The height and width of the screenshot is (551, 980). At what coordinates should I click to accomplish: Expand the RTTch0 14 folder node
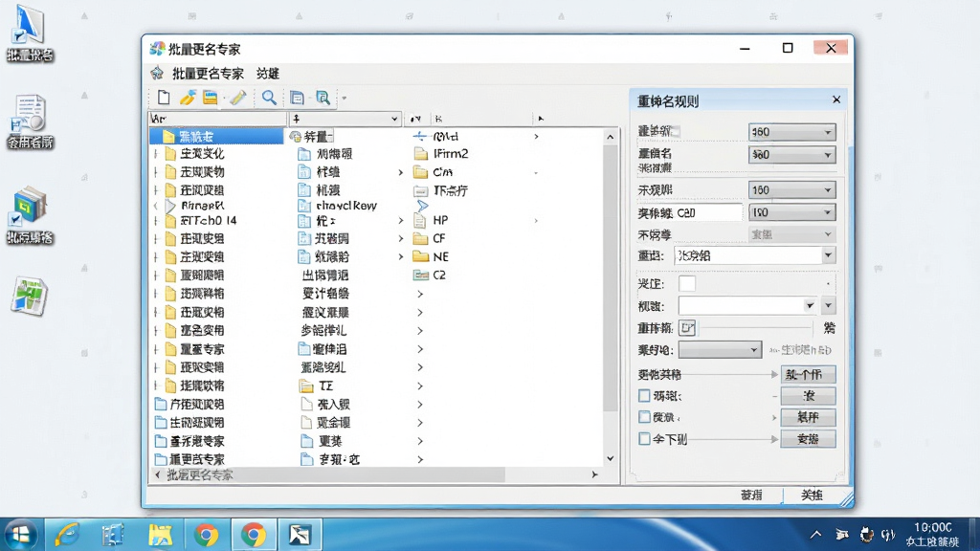(x=156, y=221)
